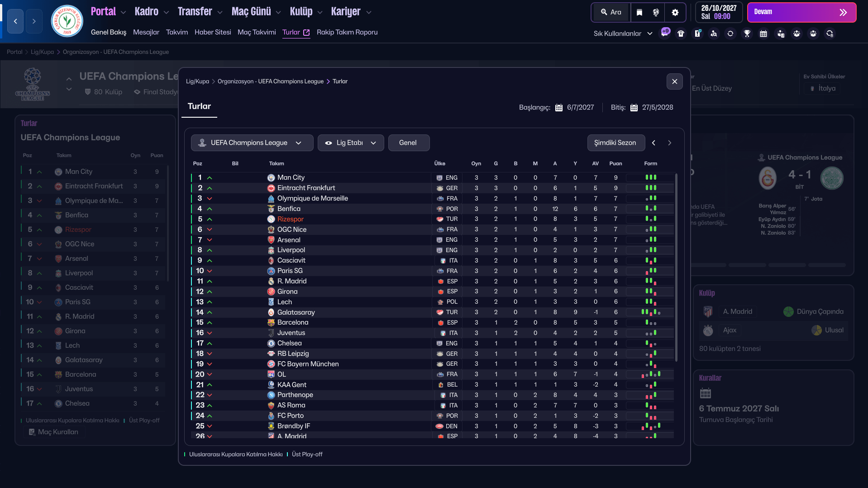
Task: Open settings via the gear icon
Action: coord(675,12)
